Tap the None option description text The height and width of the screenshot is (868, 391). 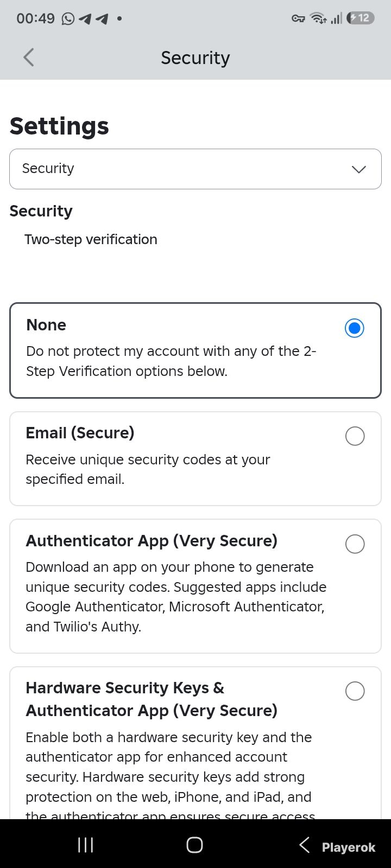click(x=171, y=361)
